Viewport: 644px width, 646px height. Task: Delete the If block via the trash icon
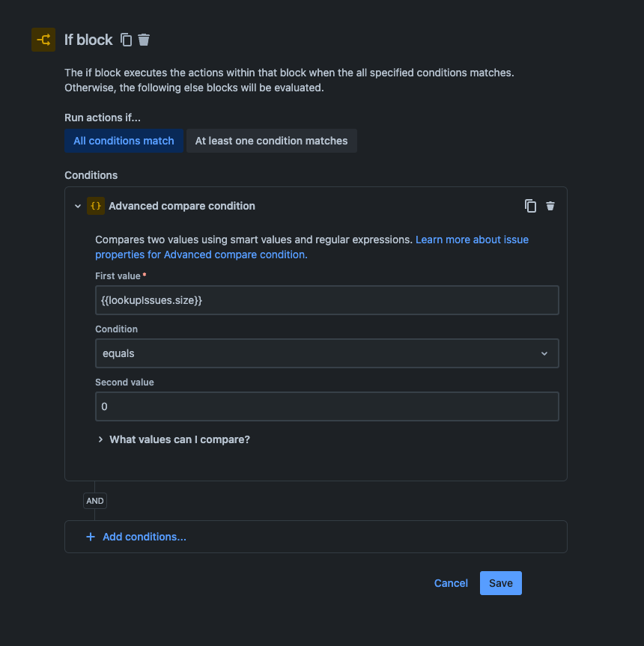(x=144, y=40)
